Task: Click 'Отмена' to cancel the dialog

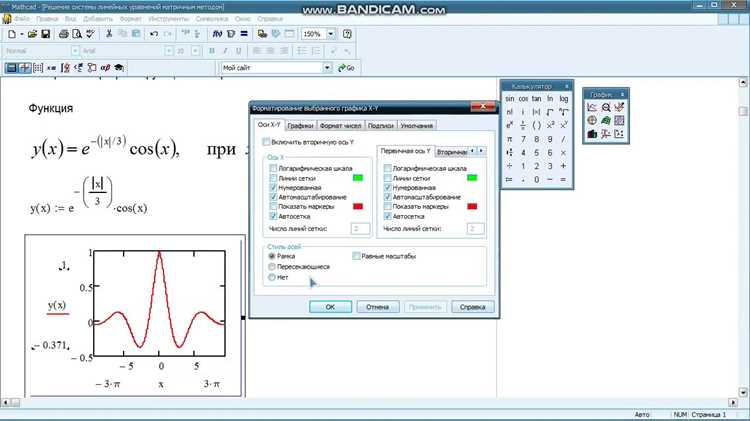Action: click(377, 307)
